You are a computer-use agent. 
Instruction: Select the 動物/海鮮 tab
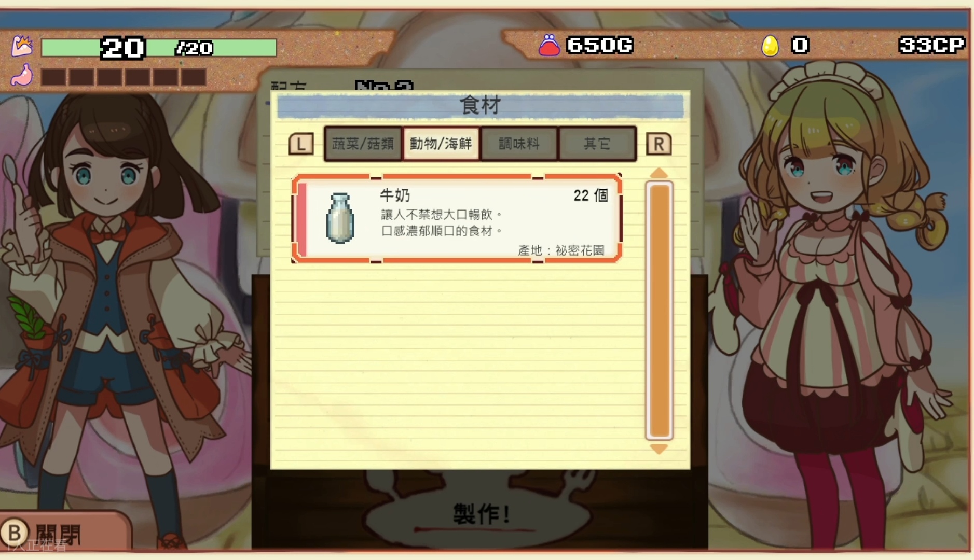441,144
